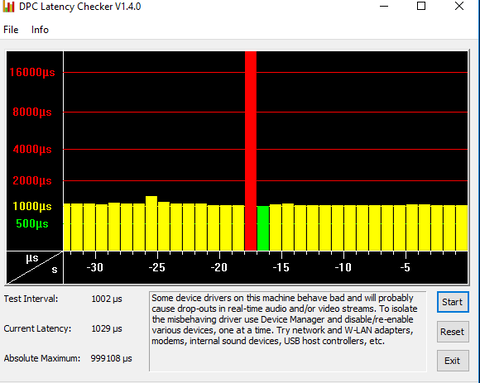Click the DPC Latency Checker V1.4.0 title text
This screenshot has width=480, height=383.
tap(80, 7)
